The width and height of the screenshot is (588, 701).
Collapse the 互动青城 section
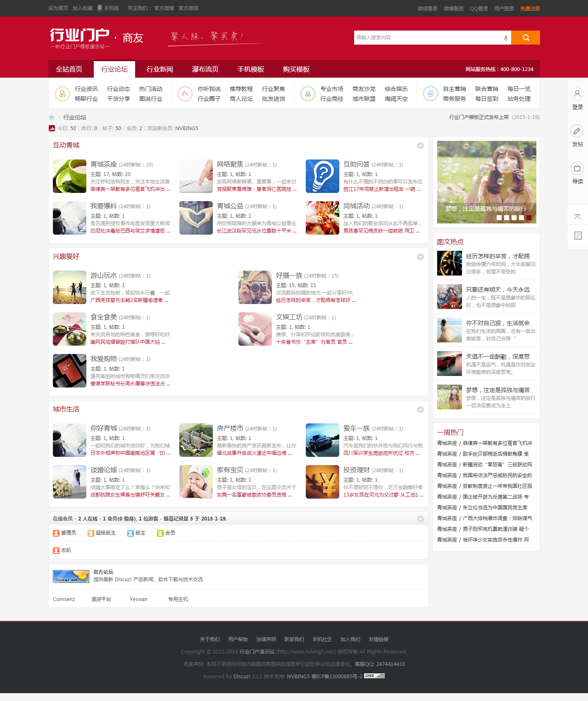(420, 145)
